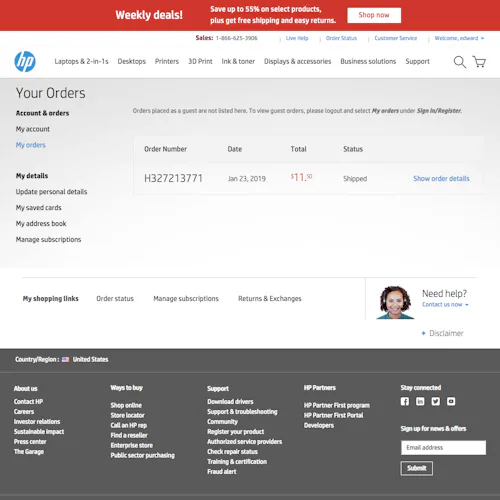Image resolution: width=500 pixels, height=500 pixels.
Task: Click the Jan 23, 2019 date cell
Action: pyautogui.click(x=247, y=179)
